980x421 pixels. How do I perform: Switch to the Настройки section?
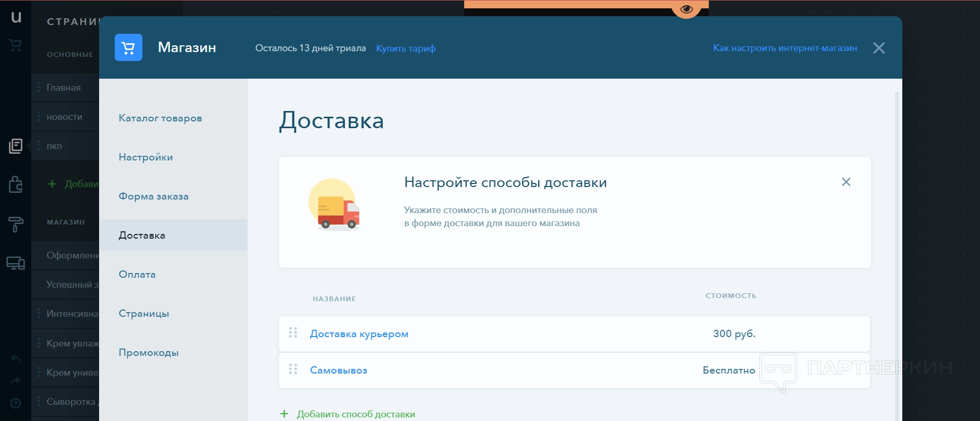coord(146,157)
